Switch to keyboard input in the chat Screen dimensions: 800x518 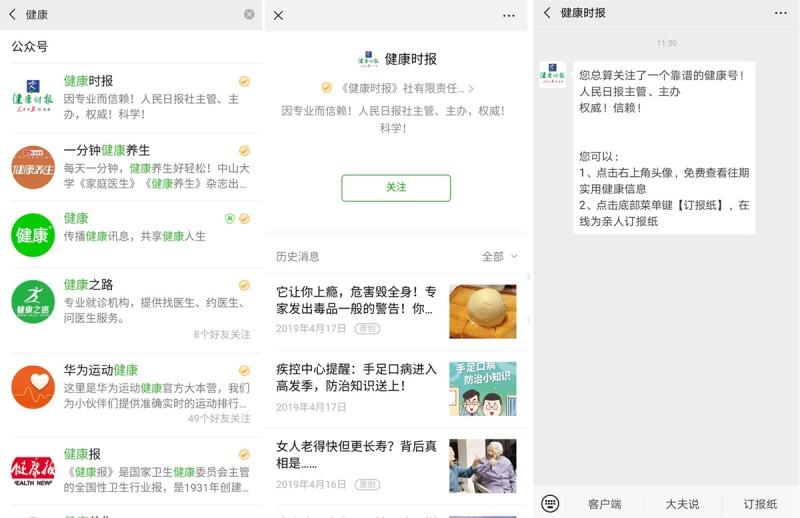click(x=550, y=504)
